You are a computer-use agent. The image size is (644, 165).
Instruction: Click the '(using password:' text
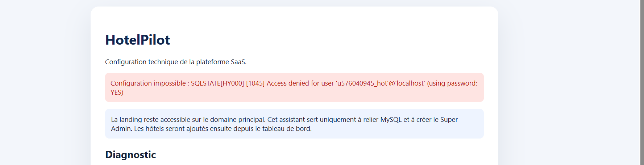tap(452, 83)
